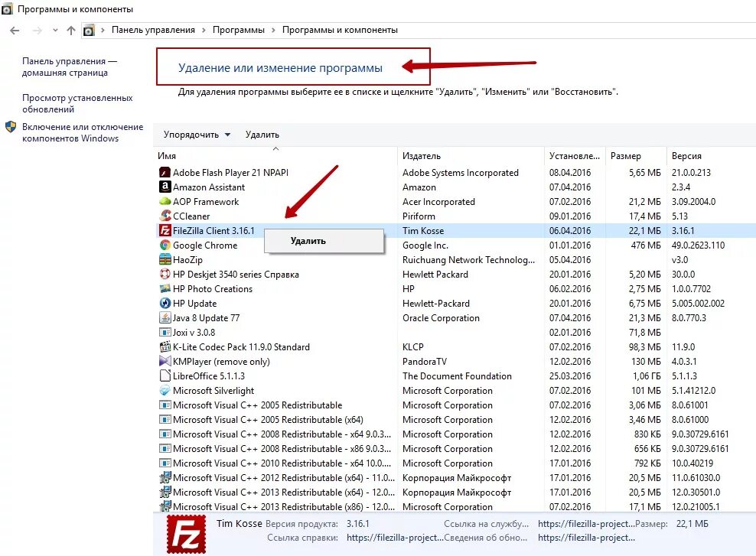Screen dimensions: 756x556
Task: Choose Удалить in the context menu
Action: tap(324, 241)
